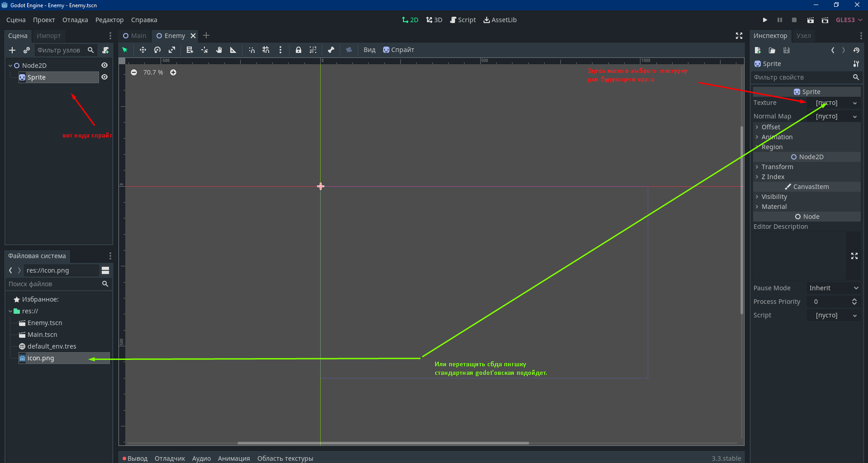Open the Texture property dropdown

[854, 103]
